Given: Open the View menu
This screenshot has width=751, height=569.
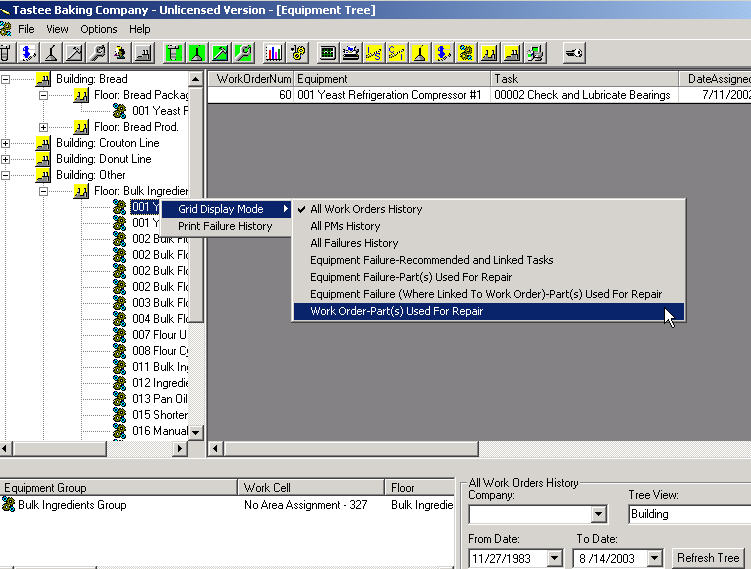Looking at the screenshot, I should [57, 29].
